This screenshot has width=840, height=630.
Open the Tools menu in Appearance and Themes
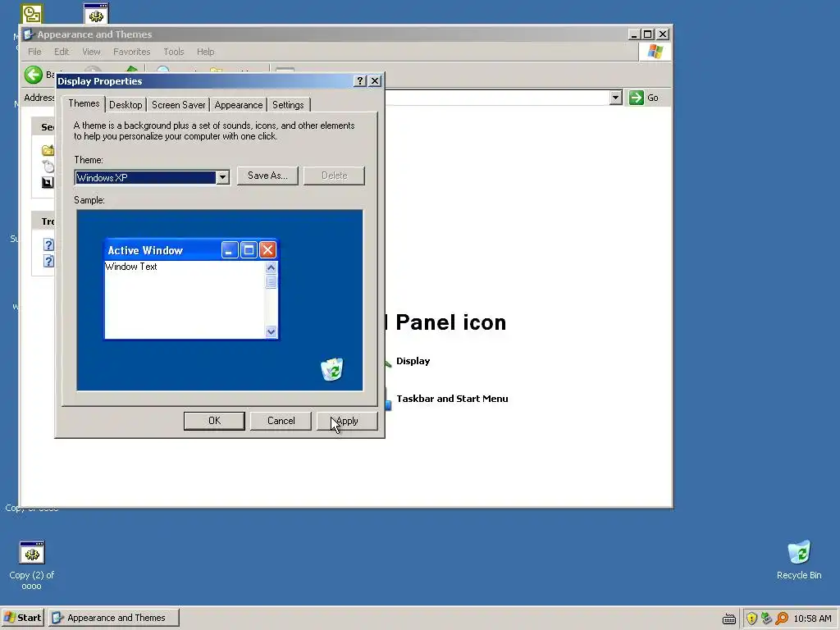[x=174, y=52]
